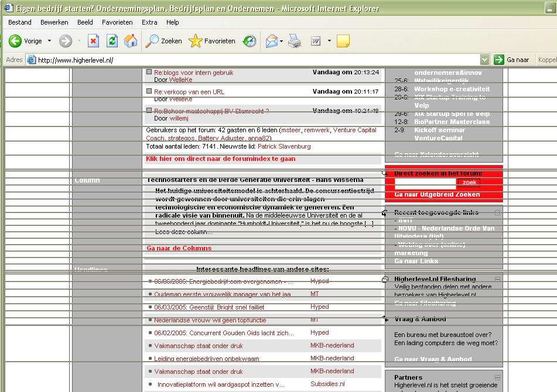Open browsing history with the clock icon
Image resolution: width=557 pixels, height=392 pixels.
250,41
